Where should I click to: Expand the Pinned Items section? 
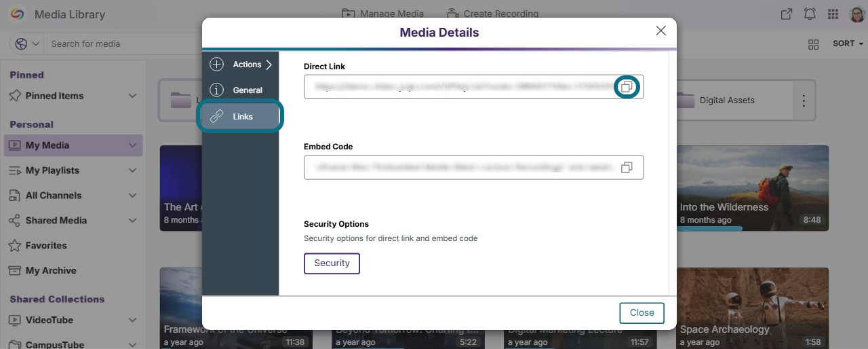(x=132, y=96)
